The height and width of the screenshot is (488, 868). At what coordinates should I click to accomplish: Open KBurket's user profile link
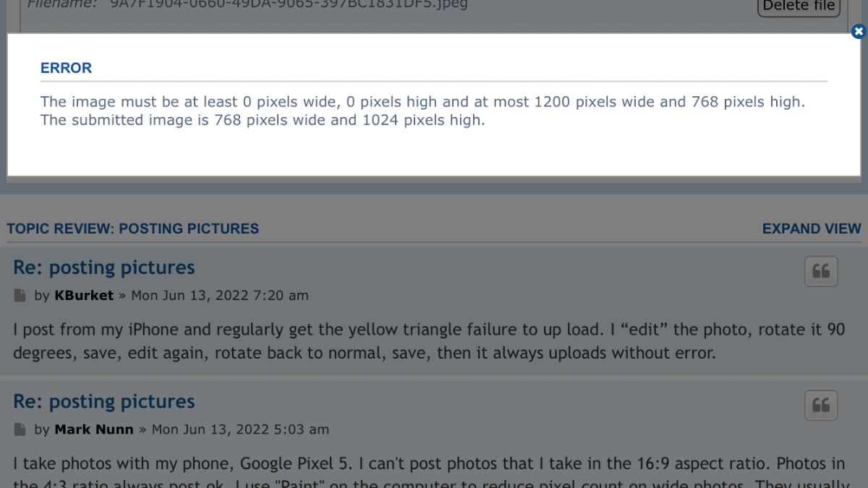(84, 295)
